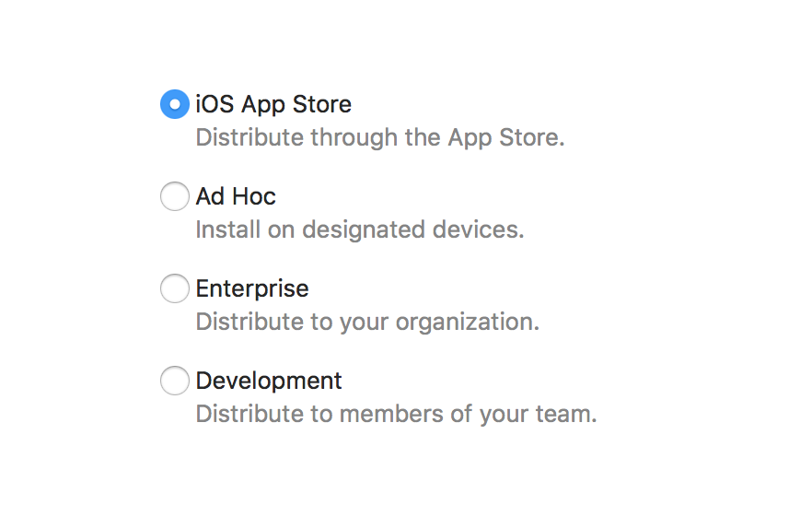Choose Enterprise distribution for your organization

coord(175,288)
